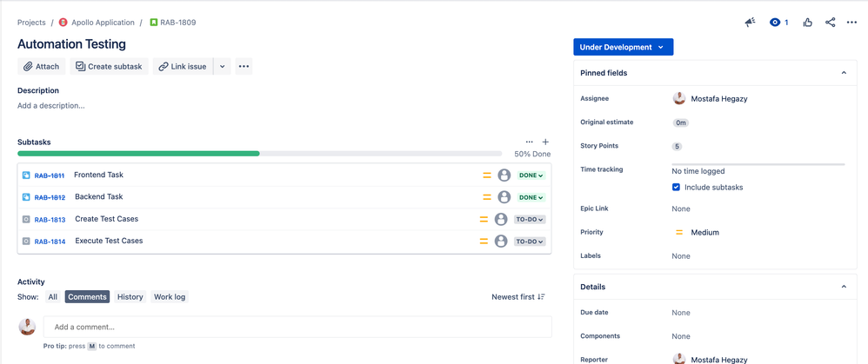Click the Projects breadcrumb link
868x364 pixels.
coord(31,23)
